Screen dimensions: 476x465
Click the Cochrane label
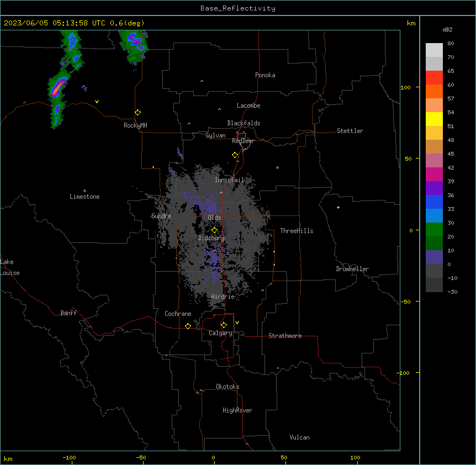[178, 314]
